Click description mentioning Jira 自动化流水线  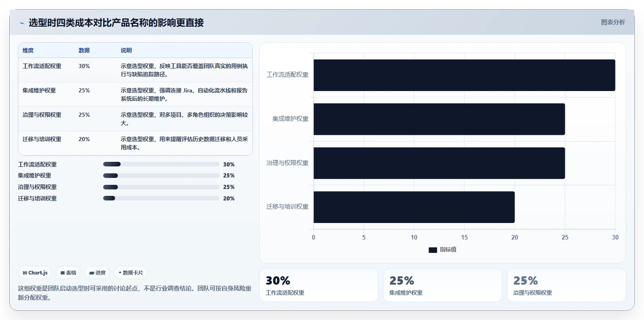pyautogui.click(x=184, y=95)
